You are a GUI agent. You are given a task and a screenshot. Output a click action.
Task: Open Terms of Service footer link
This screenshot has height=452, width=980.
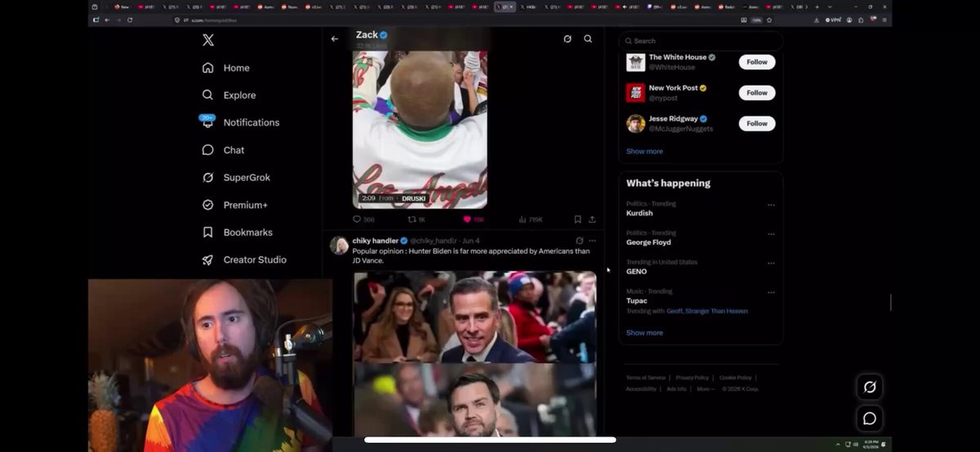click(646, 378)
